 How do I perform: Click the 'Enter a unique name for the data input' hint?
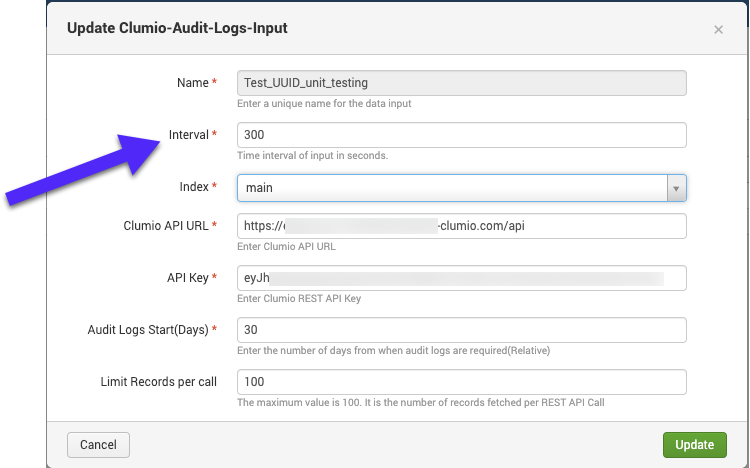(324, 103)
